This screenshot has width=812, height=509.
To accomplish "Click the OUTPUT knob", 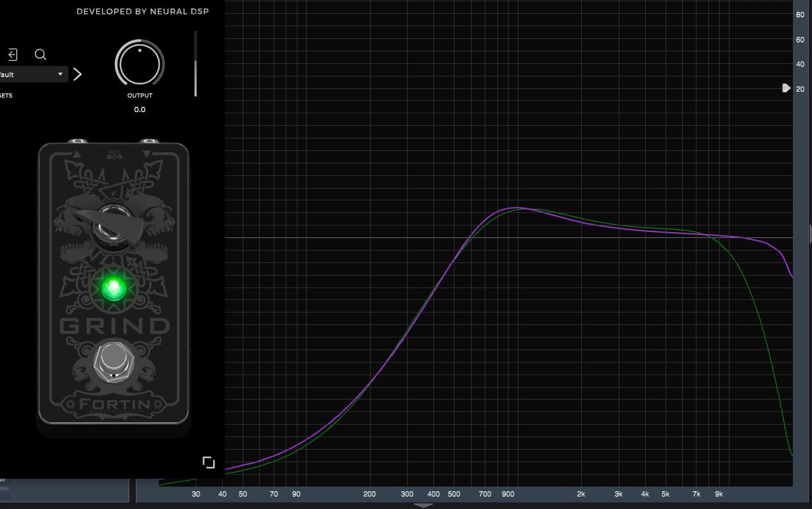I will [140, 64].
